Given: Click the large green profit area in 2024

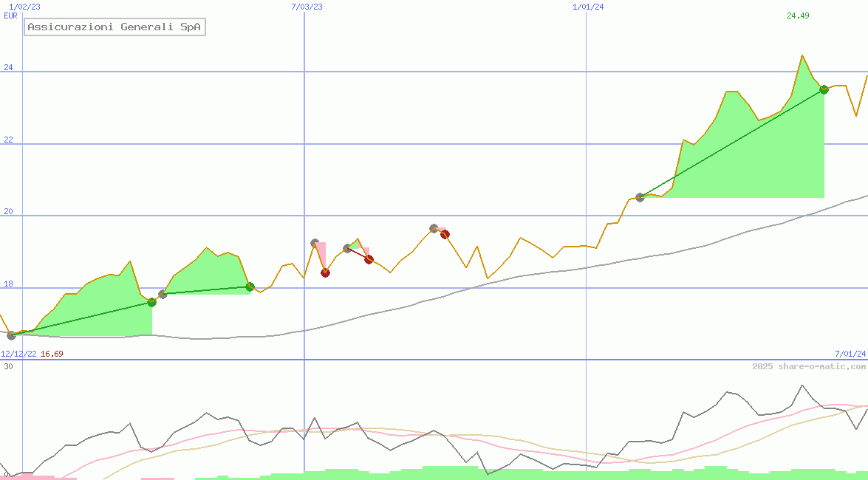Looking at the screenshot, I should 746,162.
